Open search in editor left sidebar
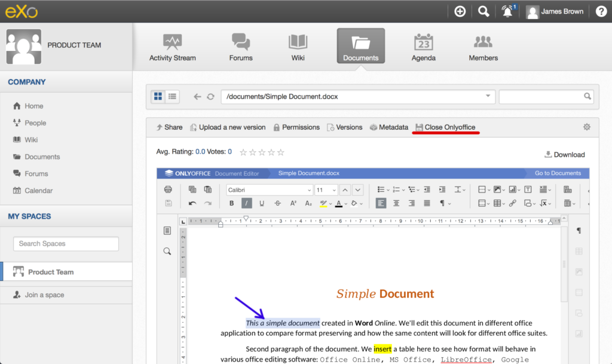This screenshot has width=612, height=364. (167, 251)
